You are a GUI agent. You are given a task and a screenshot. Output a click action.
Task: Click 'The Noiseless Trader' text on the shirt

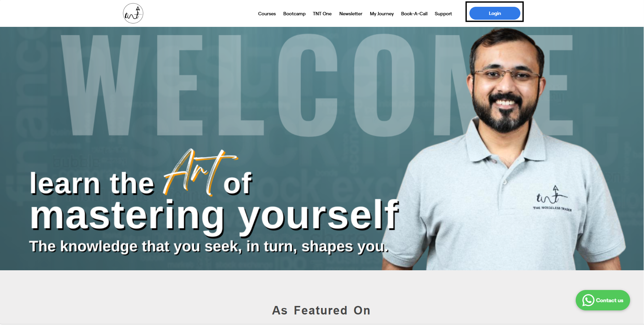(552, 208)
